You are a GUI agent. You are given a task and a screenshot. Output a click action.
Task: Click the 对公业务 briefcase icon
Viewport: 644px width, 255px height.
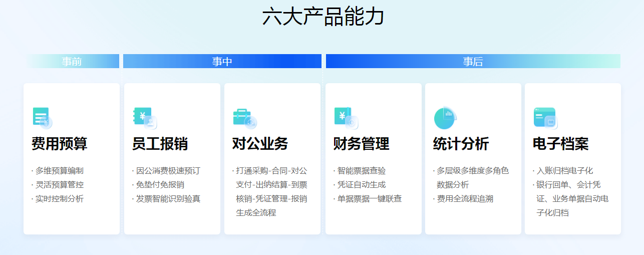(245, 118)
